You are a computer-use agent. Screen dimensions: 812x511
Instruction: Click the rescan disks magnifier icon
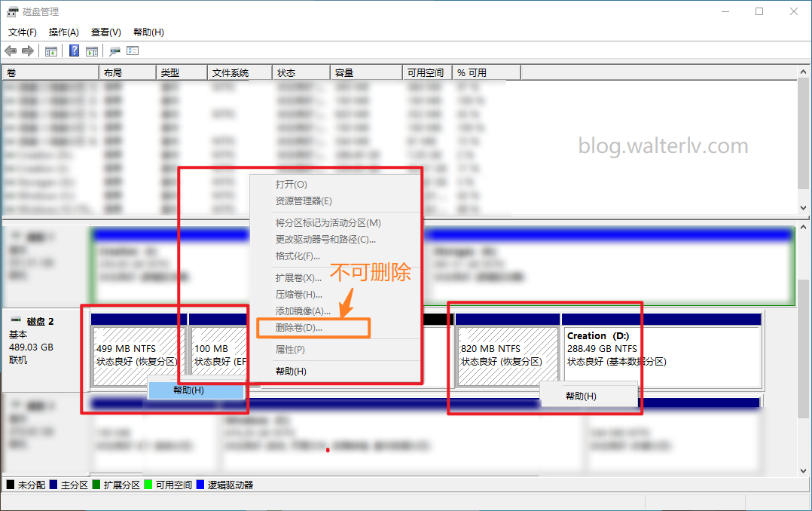click(x=115, y=50)
